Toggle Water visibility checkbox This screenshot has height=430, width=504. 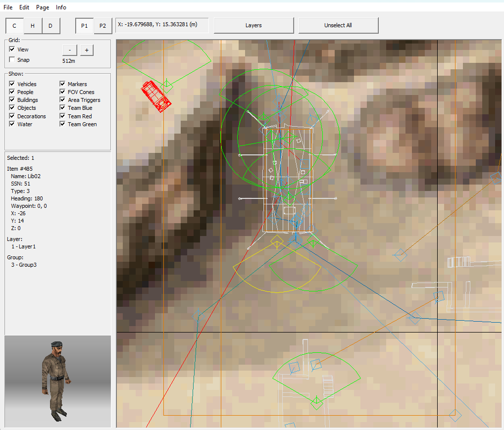(x=12, y=124)
